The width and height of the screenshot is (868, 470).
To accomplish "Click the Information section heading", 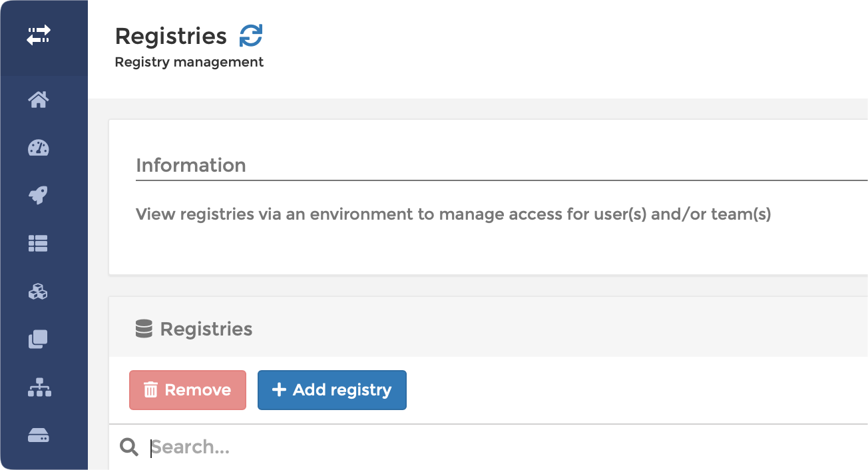I will tap(191, 165).
